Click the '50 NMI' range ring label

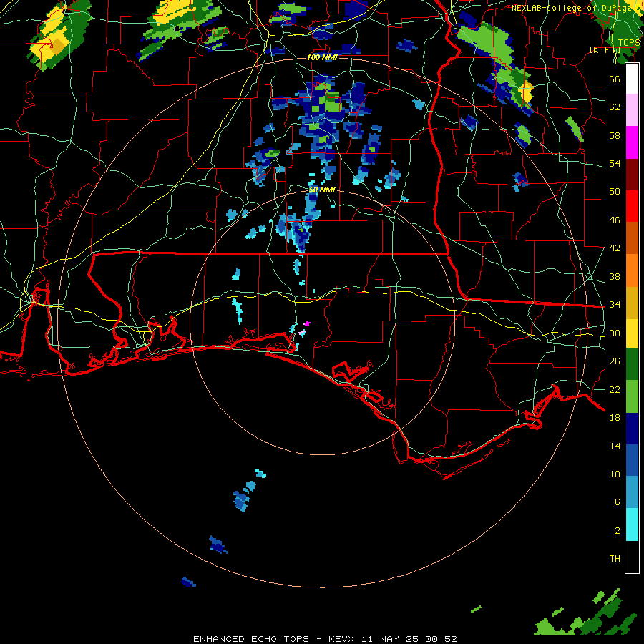coord(322,190)
